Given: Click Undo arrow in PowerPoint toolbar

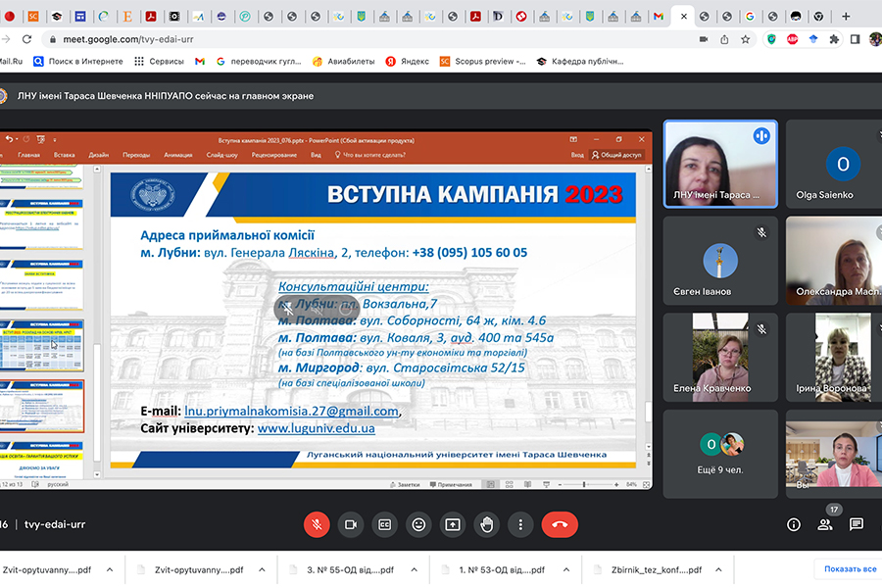Looking at the screenshot, I should pyautogui.click(x=9, y=139).
